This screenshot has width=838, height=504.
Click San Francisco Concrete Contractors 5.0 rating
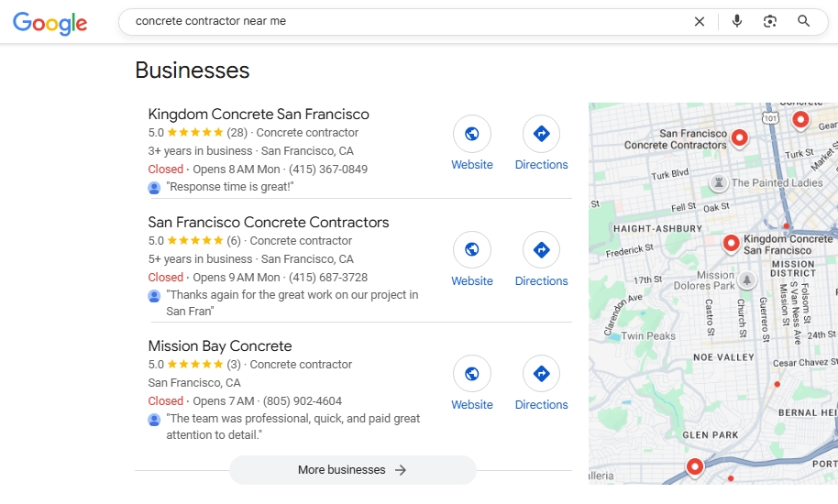pyautogui.click(x=185, y=241)
